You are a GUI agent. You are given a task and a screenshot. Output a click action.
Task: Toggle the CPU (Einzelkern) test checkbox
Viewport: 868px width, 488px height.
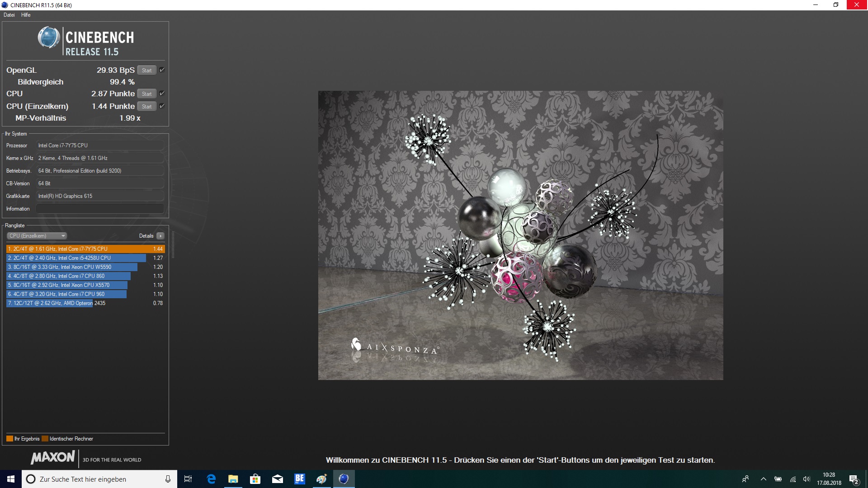[x=162, y=106]
